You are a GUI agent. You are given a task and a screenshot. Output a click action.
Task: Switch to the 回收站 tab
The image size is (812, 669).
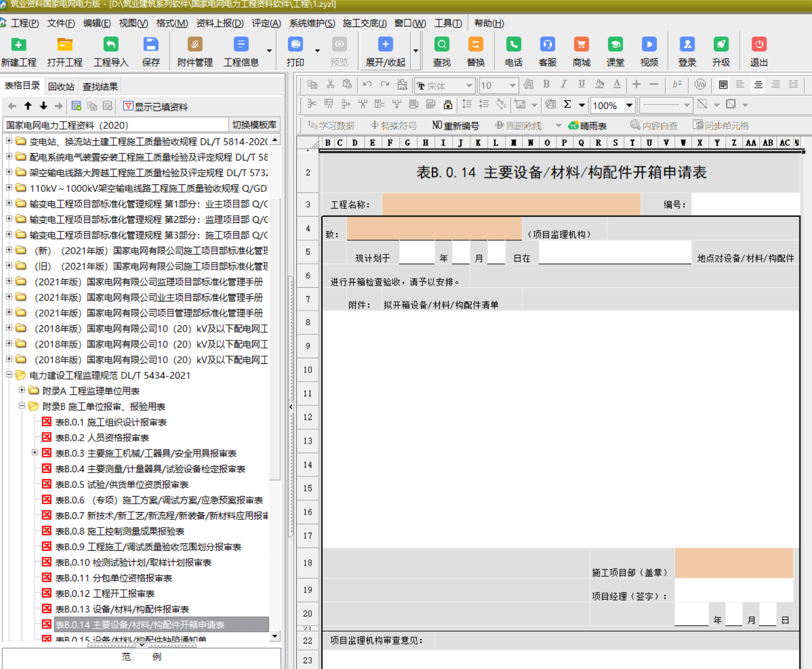click(61, 87)
